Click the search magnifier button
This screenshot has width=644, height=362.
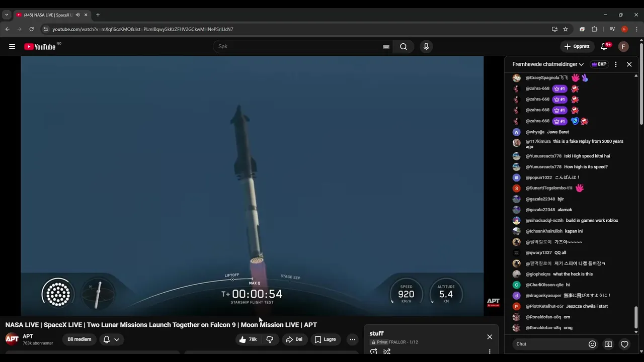click(x=404, y=47)
